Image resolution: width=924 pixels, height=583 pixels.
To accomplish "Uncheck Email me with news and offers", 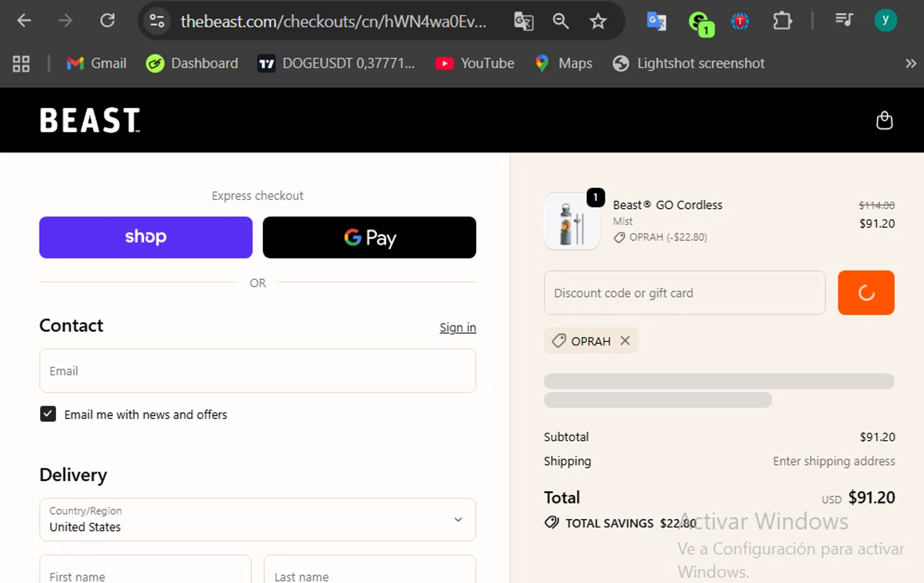I will [x=48, y=414].
